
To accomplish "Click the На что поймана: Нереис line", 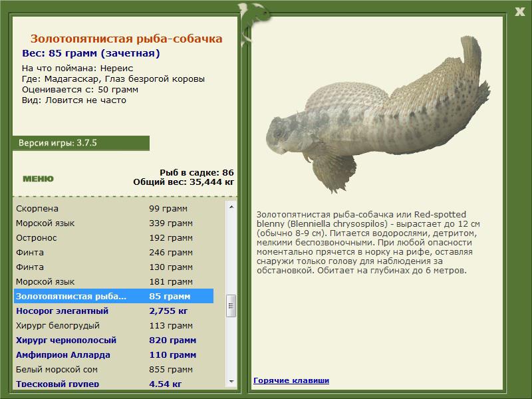I will pos(77,68).
